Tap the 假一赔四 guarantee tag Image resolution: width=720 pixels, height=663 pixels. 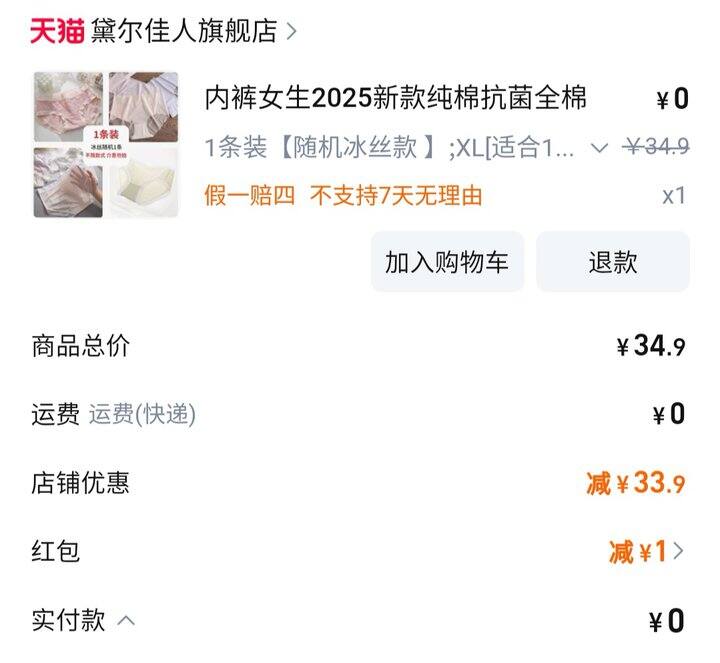(x=249, y=195)
